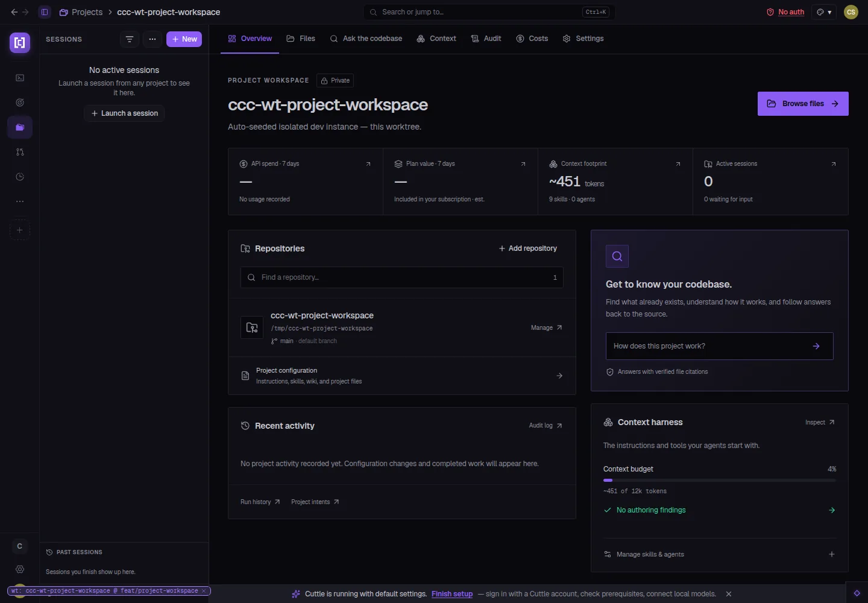Open the Costs tab
The image size is (868, 603).
click(x=532, y=39)
